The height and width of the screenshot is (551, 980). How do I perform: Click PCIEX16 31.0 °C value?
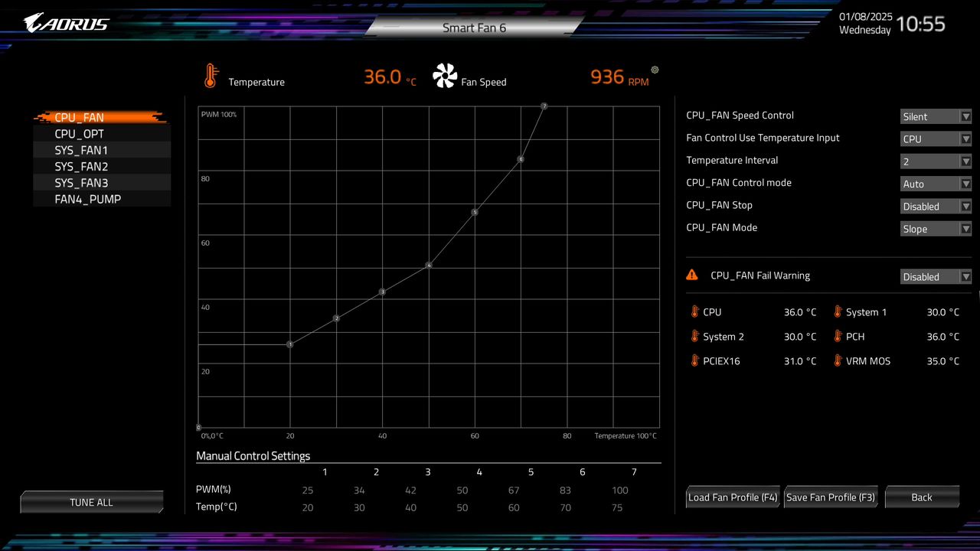point(800,361)
